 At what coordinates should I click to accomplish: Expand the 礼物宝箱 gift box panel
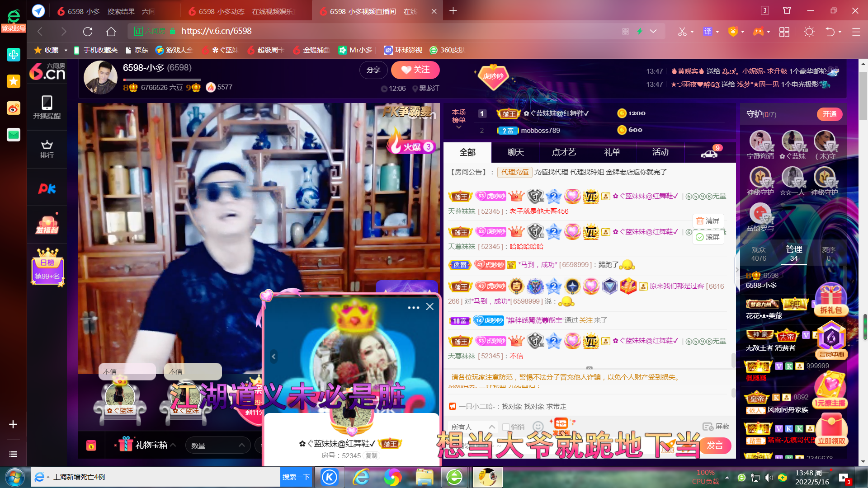pyautogui.click(x=147, y=445)
